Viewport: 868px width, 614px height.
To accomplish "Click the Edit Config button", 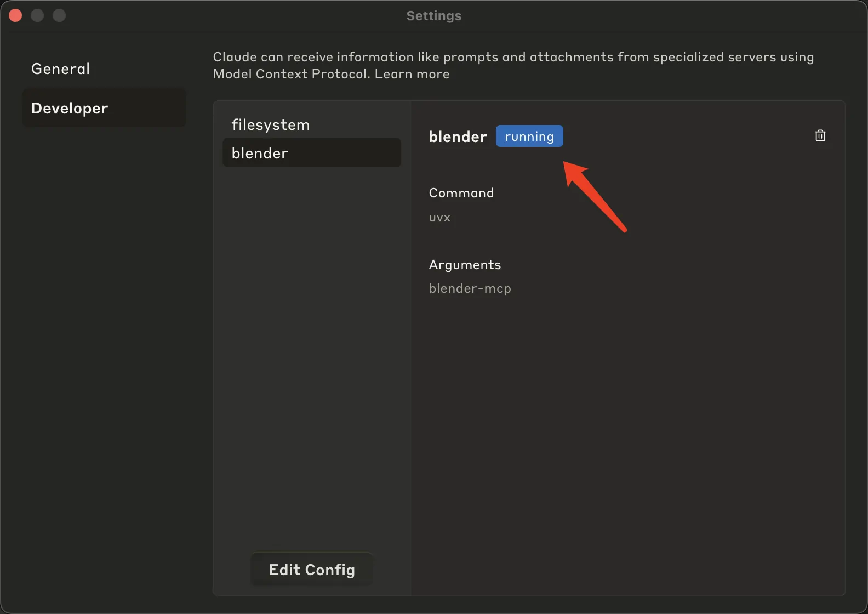I will pyautogui.click(x=312, y=570).
